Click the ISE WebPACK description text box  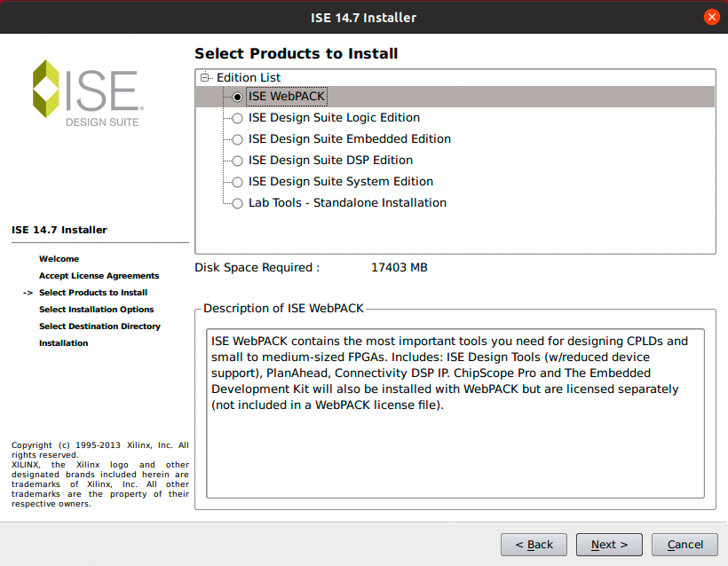tap(455, 413)
